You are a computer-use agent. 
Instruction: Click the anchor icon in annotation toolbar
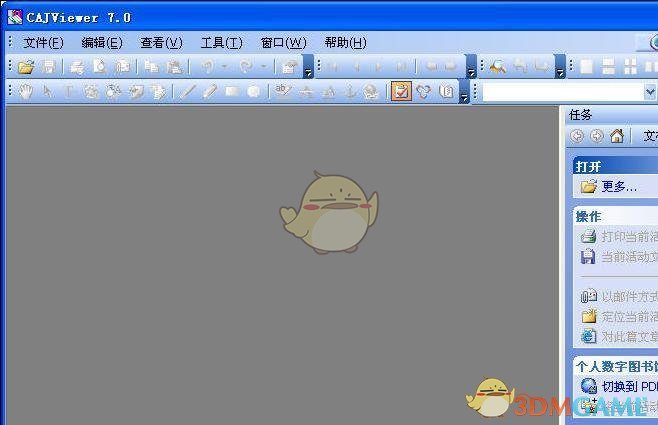click(x=350, y=91)
